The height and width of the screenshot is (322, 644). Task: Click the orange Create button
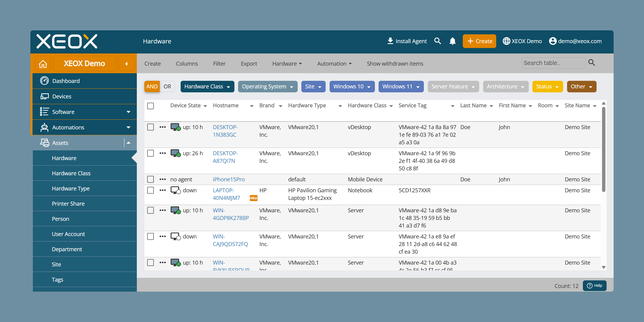coord(480,41)
